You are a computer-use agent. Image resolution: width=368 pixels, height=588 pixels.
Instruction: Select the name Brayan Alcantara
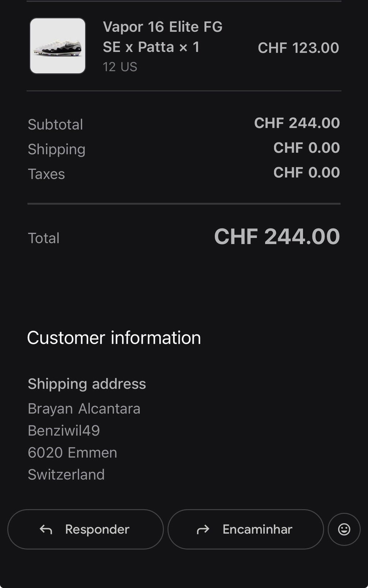pyautogui.click(x=84, y=409)
